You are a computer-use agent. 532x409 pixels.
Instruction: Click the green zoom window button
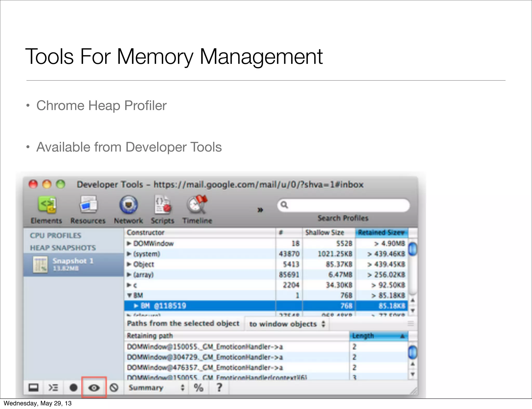[61, 184]
